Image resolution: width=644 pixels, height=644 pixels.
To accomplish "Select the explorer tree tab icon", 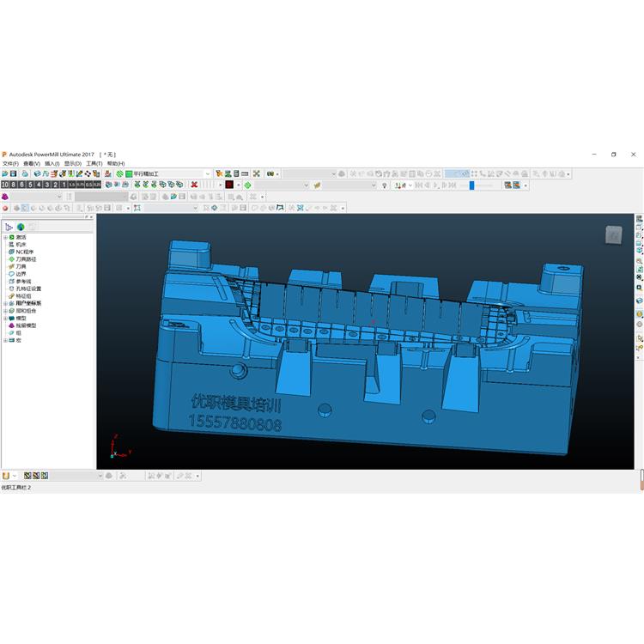I will point(9,227).
